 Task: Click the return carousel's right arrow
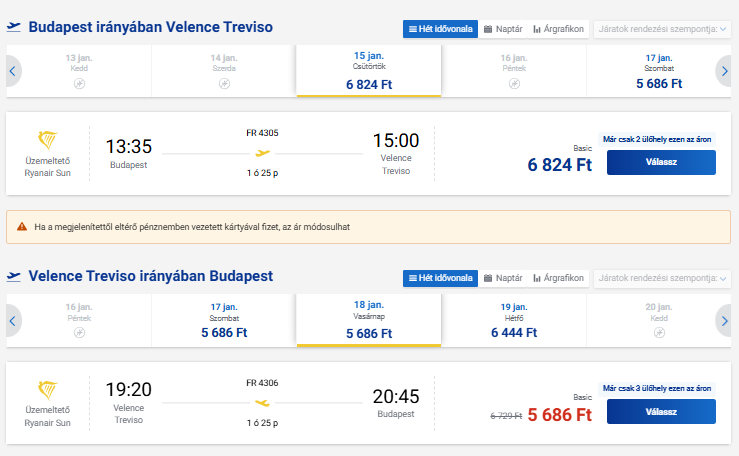point(724,321)
